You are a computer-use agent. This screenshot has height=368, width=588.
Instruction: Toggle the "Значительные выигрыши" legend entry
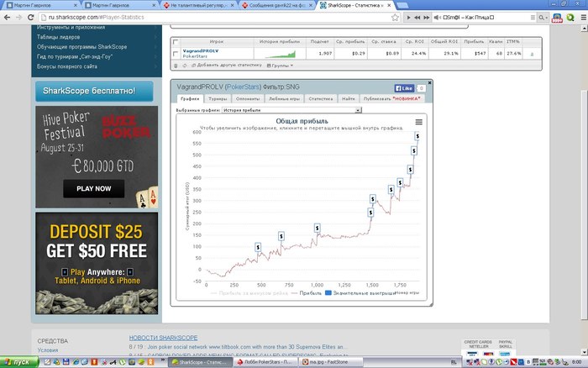pyautogui.click(x=360, y=293)
